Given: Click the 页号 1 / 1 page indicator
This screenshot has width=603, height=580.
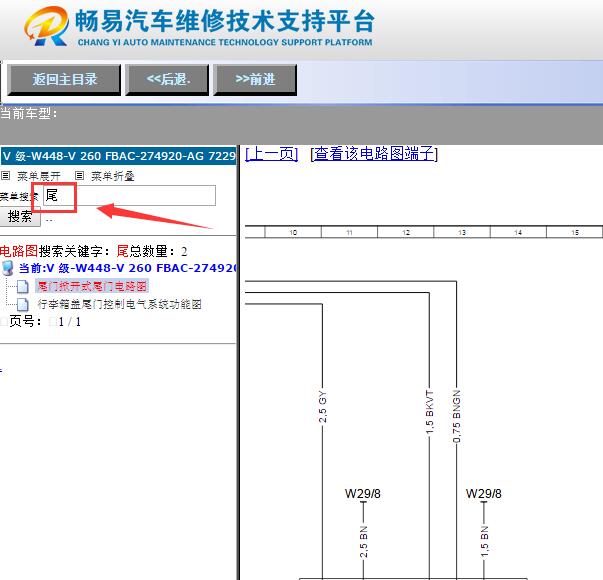Looking at the screenshot, I should click(x=45, y=322).
